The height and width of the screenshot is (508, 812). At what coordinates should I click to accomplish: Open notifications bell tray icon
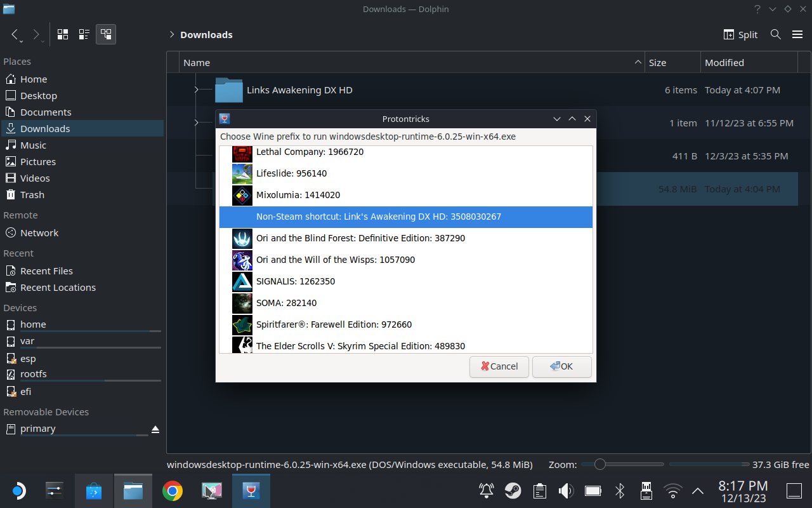(x=487, y=491)
